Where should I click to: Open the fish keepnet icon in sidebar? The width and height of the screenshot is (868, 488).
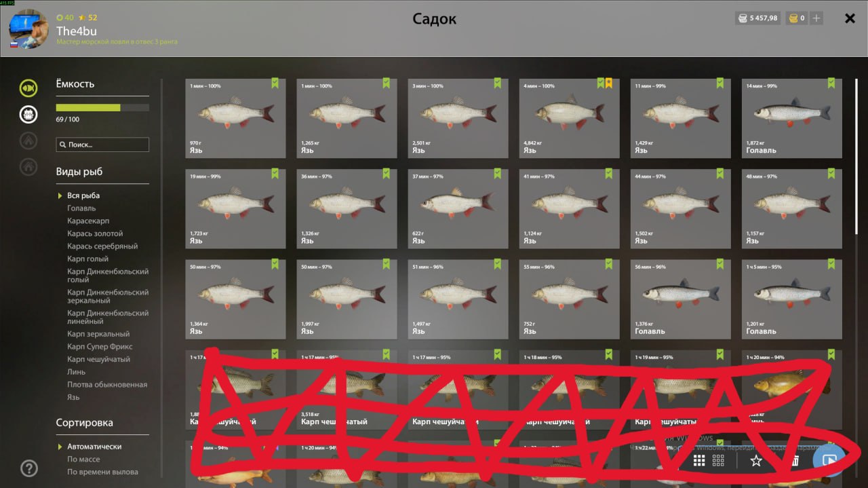pos(28,88)
